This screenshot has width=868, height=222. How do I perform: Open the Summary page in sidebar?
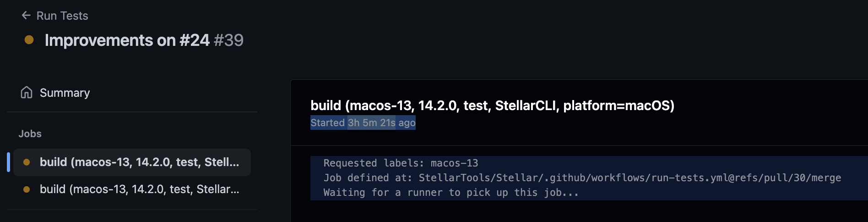point(65,93)
